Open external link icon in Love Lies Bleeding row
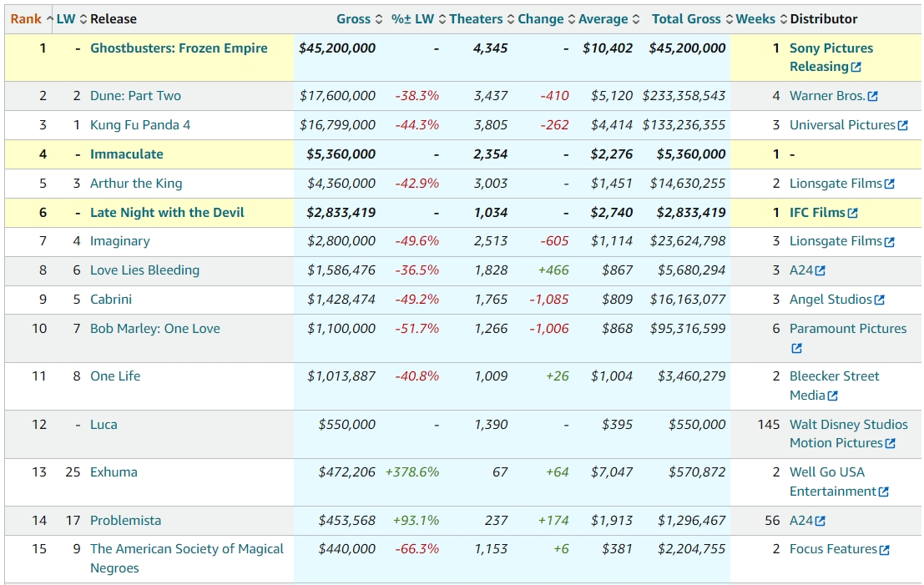The width and height of the screenshot is (924, 585). click(820, 270)
